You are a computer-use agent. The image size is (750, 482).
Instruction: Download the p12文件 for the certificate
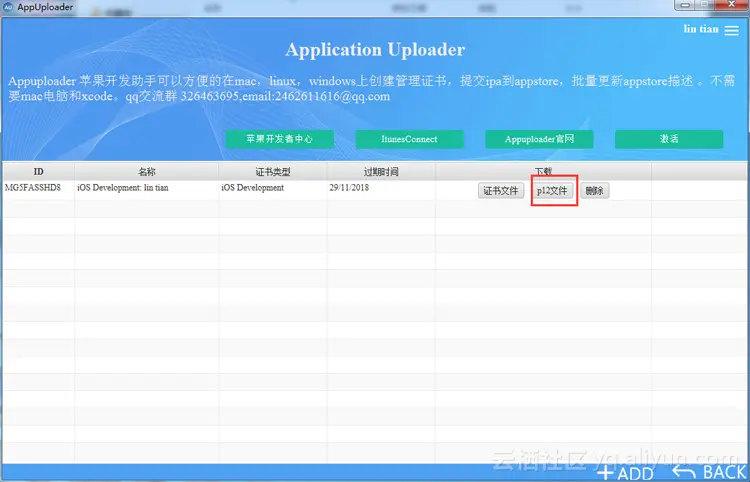[x=552, y=191]
